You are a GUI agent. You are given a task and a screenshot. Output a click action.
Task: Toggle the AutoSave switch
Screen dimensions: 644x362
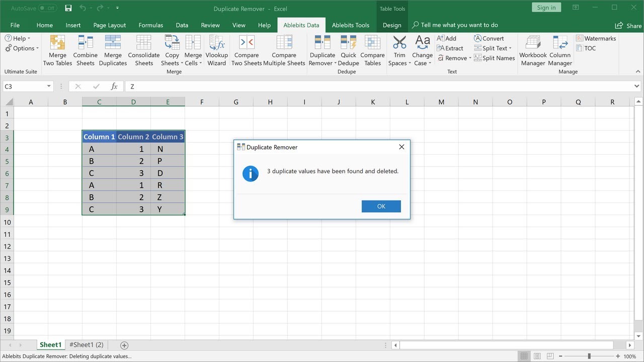click(x=48, y=8)
